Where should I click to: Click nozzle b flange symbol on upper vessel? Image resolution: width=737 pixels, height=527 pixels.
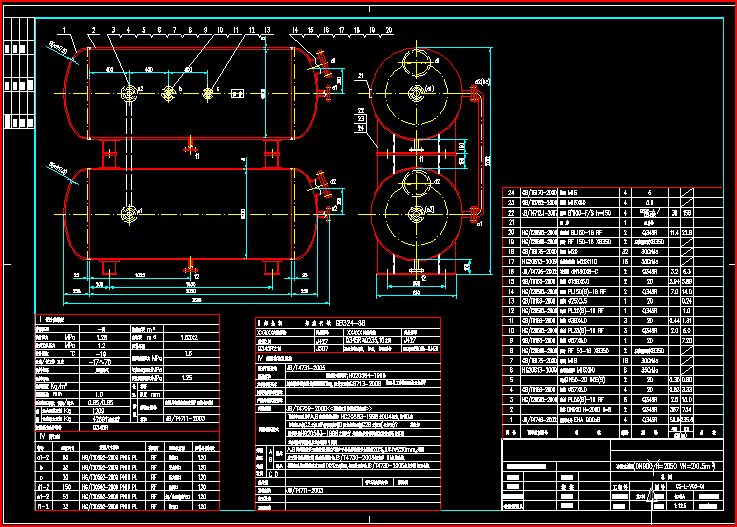pos(169,94)
